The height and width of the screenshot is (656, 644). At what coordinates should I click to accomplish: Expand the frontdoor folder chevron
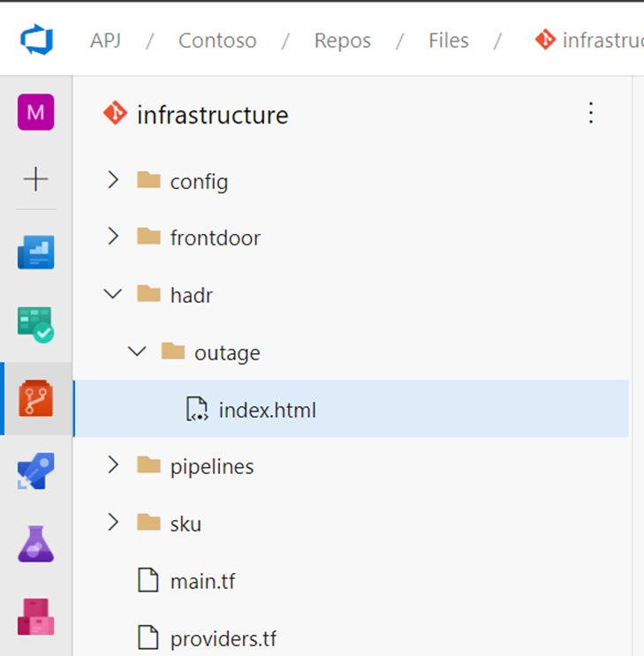coord(112,237)
